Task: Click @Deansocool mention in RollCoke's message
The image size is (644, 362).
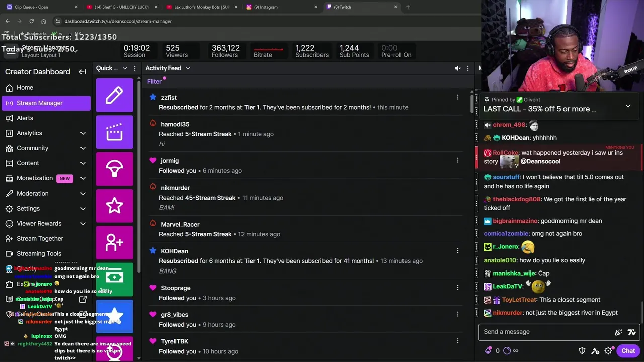Action: point(540,161)
